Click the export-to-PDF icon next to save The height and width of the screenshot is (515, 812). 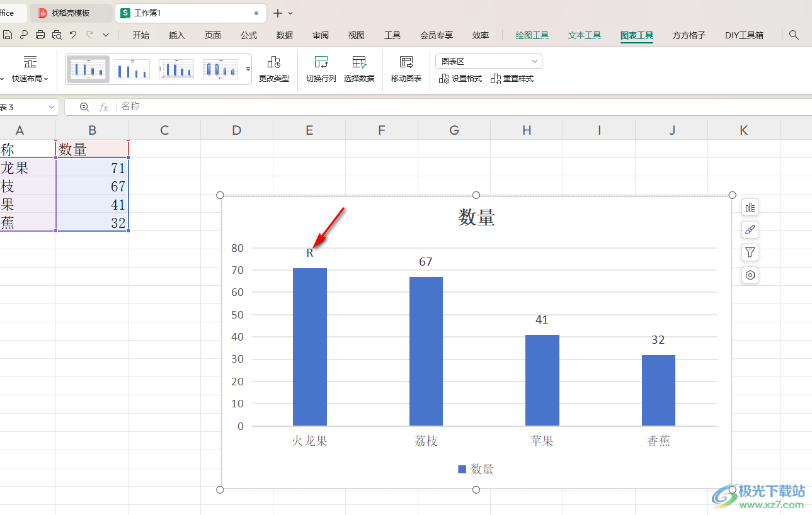click(x=24, y=35)
